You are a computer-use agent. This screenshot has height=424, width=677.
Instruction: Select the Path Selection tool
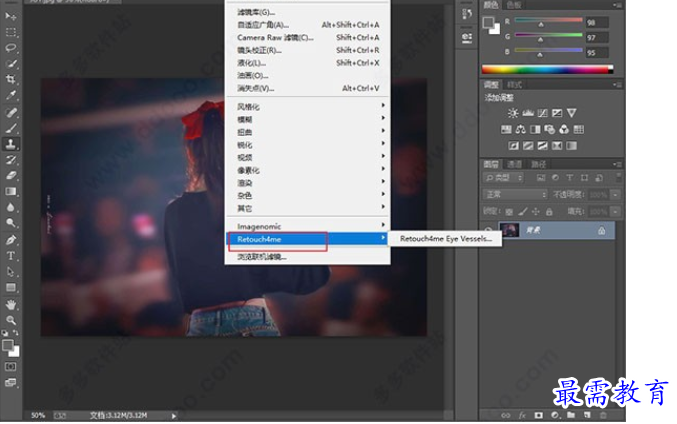click(11, 272)
